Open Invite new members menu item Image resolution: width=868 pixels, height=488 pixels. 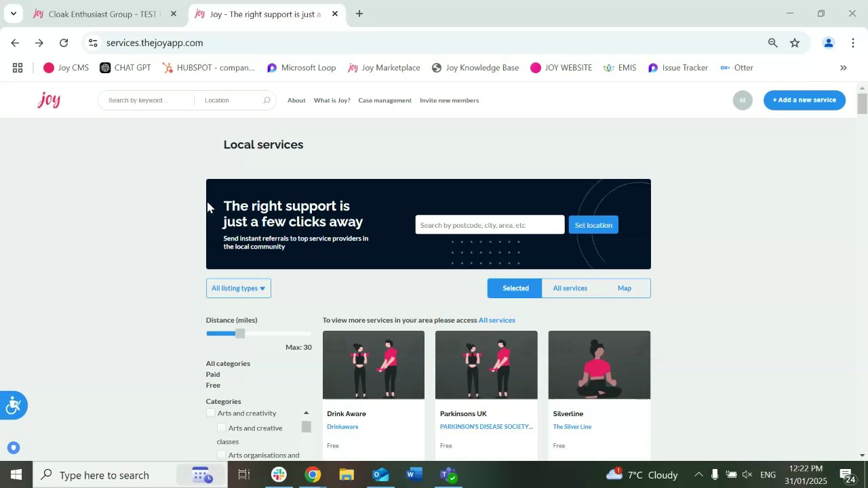(449, 100)
